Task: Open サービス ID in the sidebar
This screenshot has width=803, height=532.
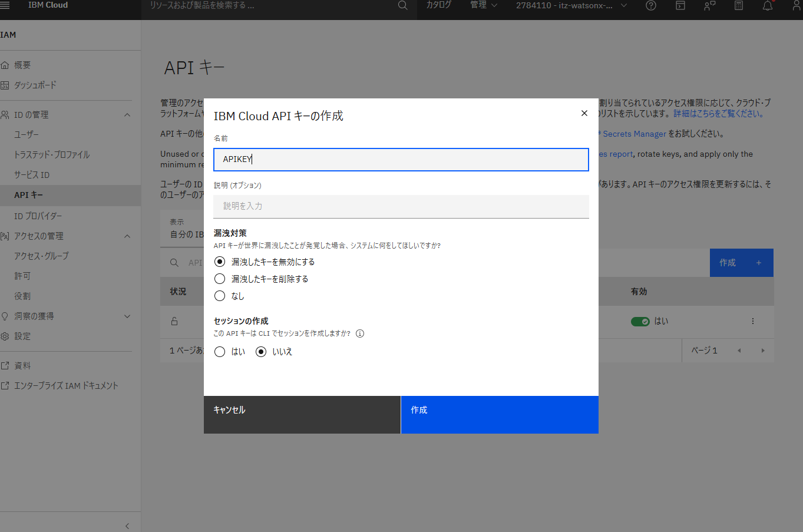Action: (x=32, y=175)
